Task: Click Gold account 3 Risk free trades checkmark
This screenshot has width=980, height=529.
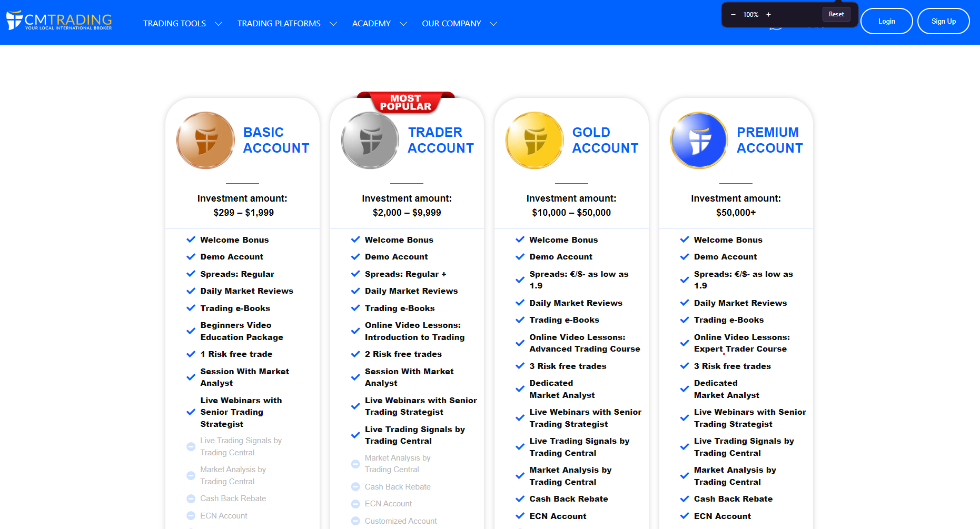Action: (520, 366)
